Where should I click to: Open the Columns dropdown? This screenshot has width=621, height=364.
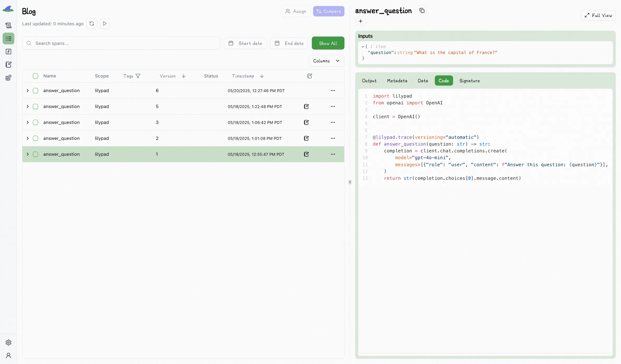[x=326, y=61]
